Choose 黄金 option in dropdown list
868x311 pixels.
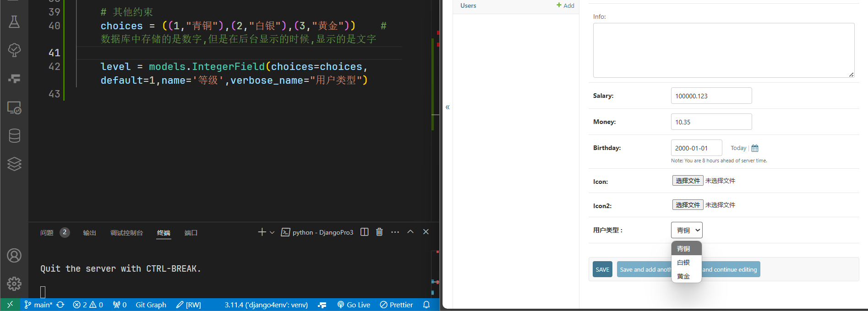(683, 276)
